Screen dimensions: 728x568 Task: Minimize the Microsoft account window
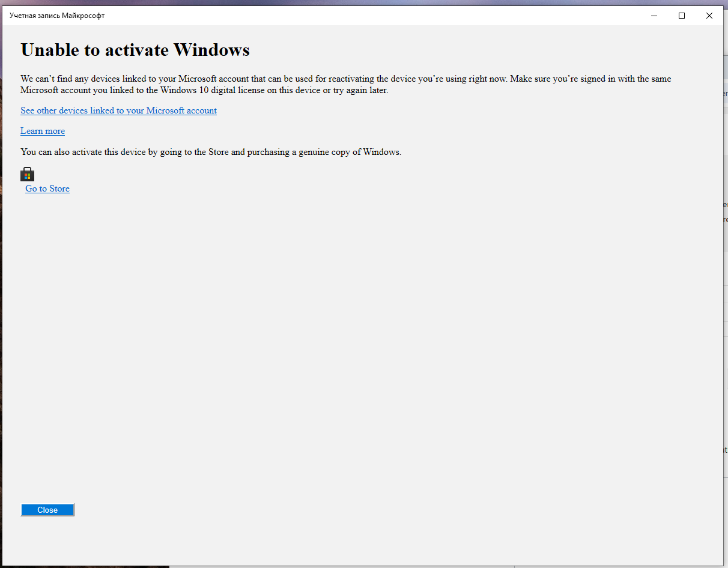(x=654, y=16)
